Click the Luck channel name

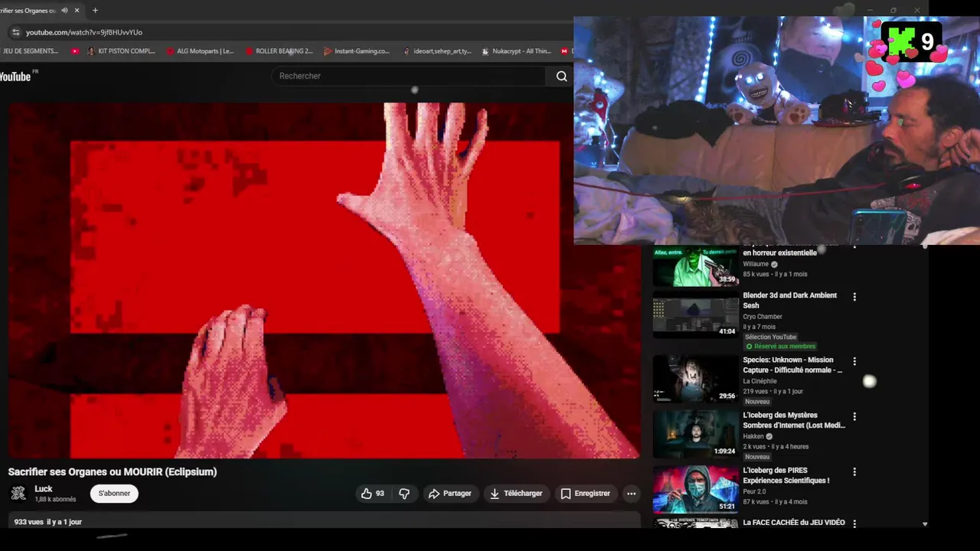44,489
